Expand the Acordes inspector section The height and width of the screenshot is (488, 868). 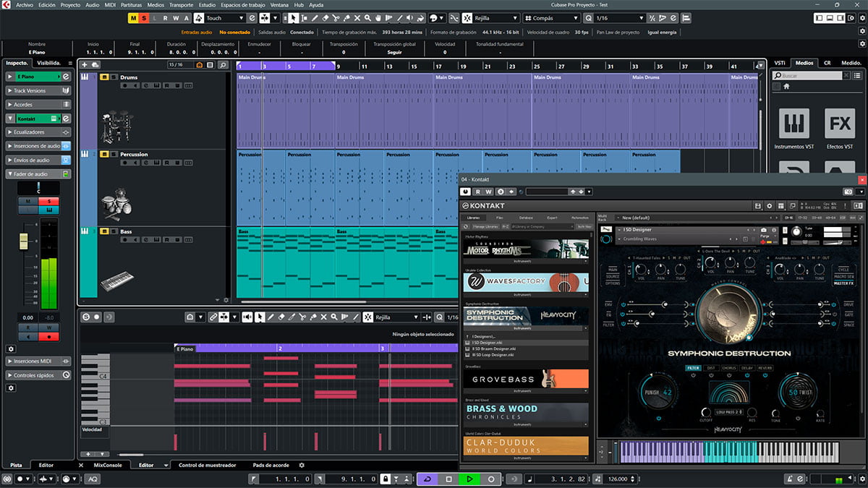38,104
